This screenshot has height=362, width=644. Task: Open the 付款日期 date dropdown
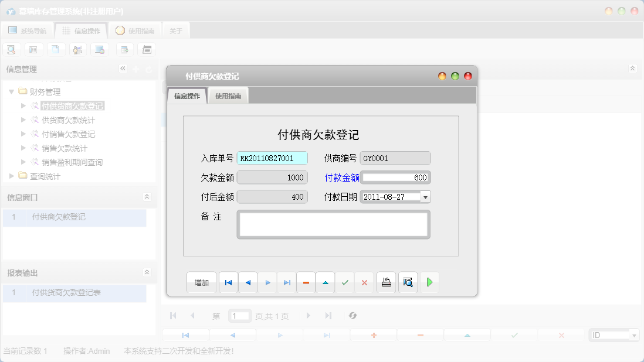(426, 197)
